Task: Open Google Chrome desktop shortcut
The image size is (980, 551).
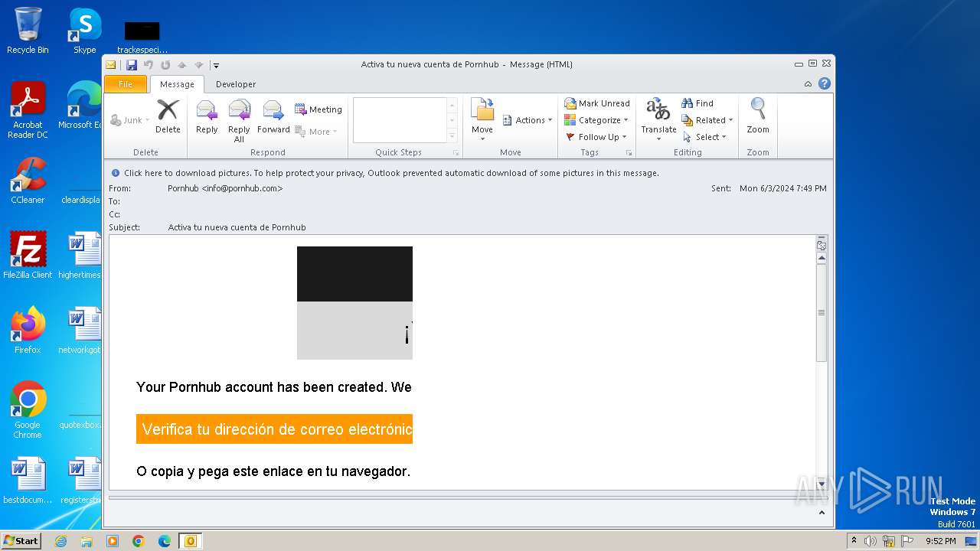Action: [x=28, y=411]
